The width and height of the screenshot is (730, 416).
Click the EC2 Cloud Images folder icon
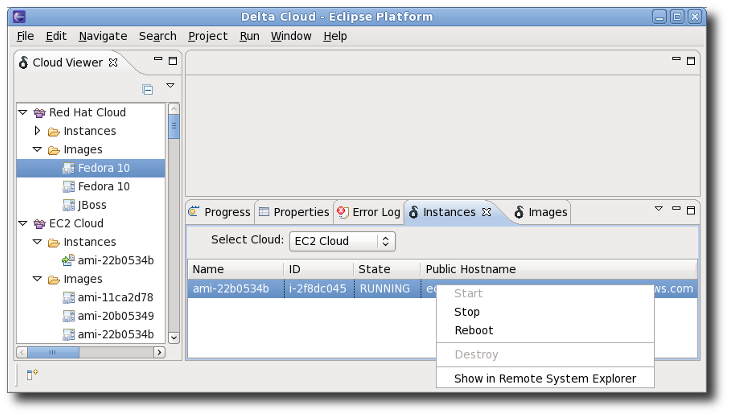tap(54, 280)
